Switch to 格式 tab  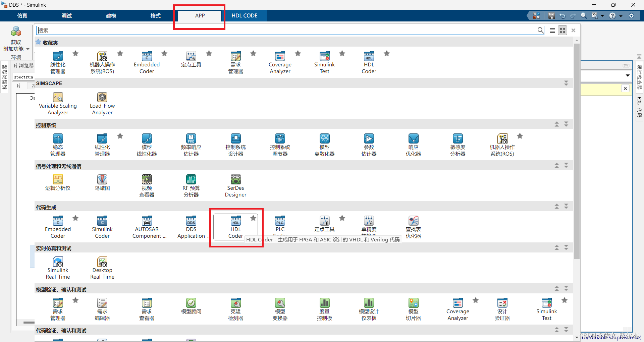(x=156, y=16)
